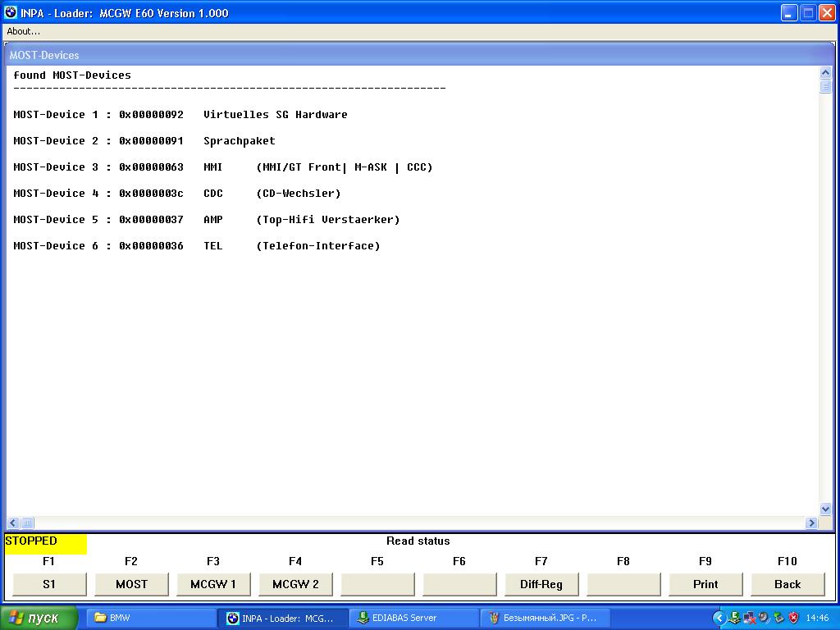Viewport: 840px width, 630px height.
Task: Click the red shield security tray icon
Action: [794, 619]
